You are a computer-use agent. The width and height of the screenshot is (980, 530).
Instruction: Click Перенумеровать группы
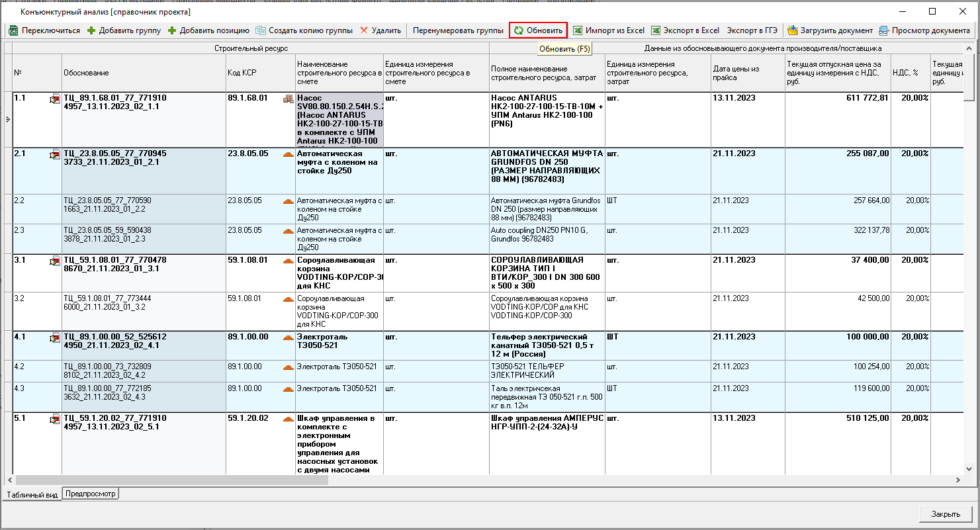[x=458, y=30]
